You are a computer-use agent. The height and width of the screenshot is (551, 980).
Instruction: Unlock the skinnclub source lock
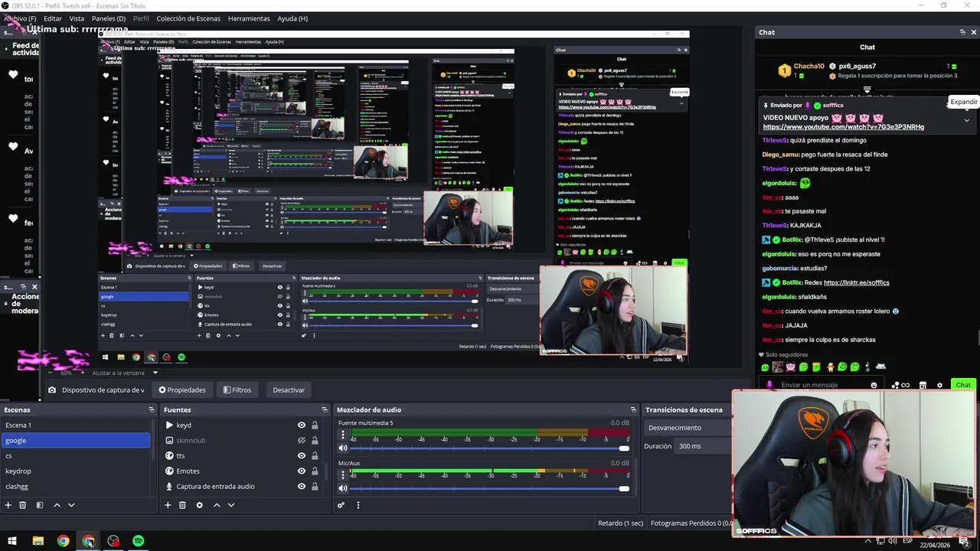tap(314, 441)
